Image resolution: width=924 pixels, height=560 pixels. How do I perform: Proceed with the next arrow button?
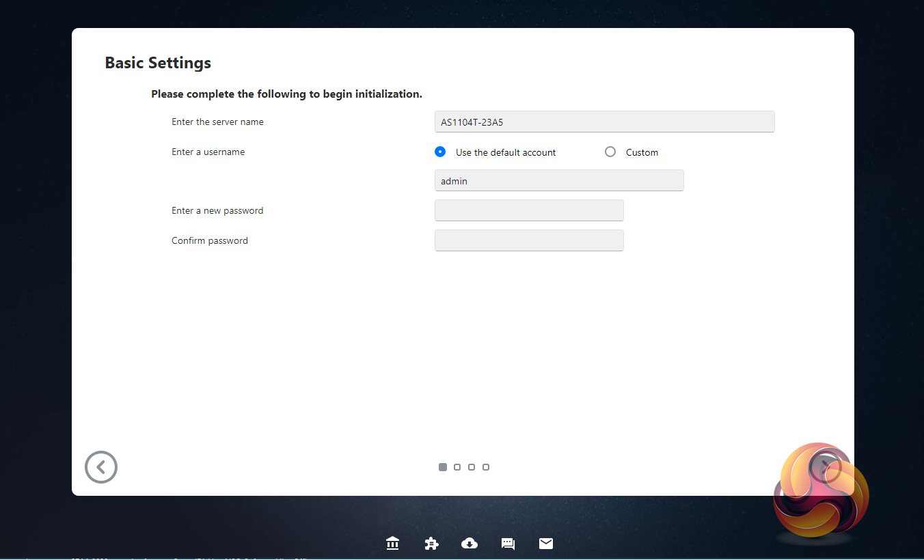826,466
